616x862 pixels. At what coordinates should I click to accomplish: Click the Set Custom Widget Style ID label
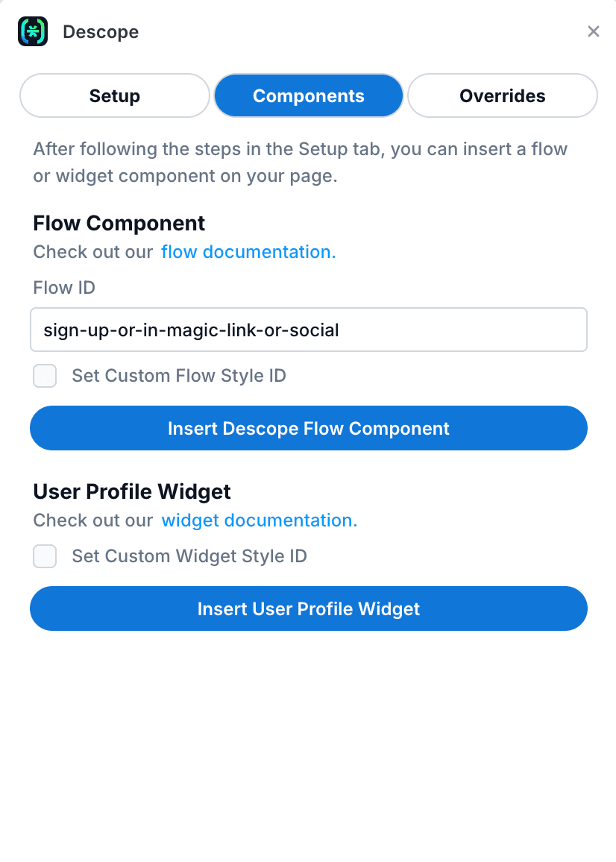tap(189, 556)
